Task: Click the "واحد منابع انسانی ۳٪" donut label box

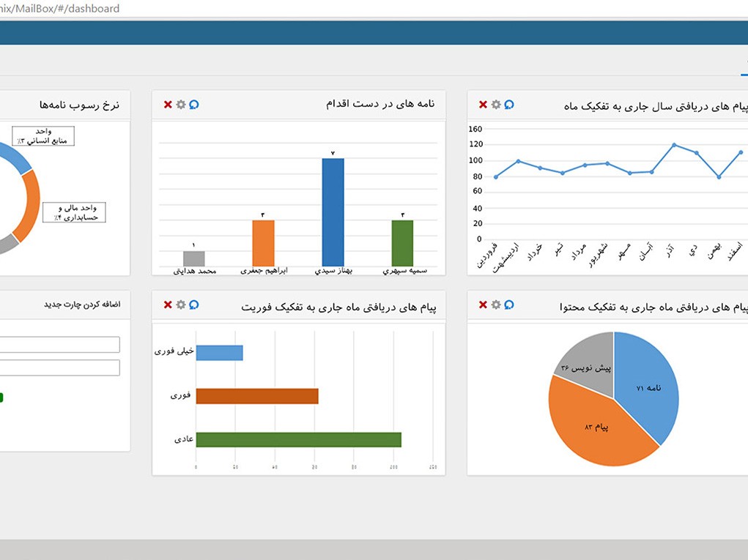Action: click(x=43, y=136)
